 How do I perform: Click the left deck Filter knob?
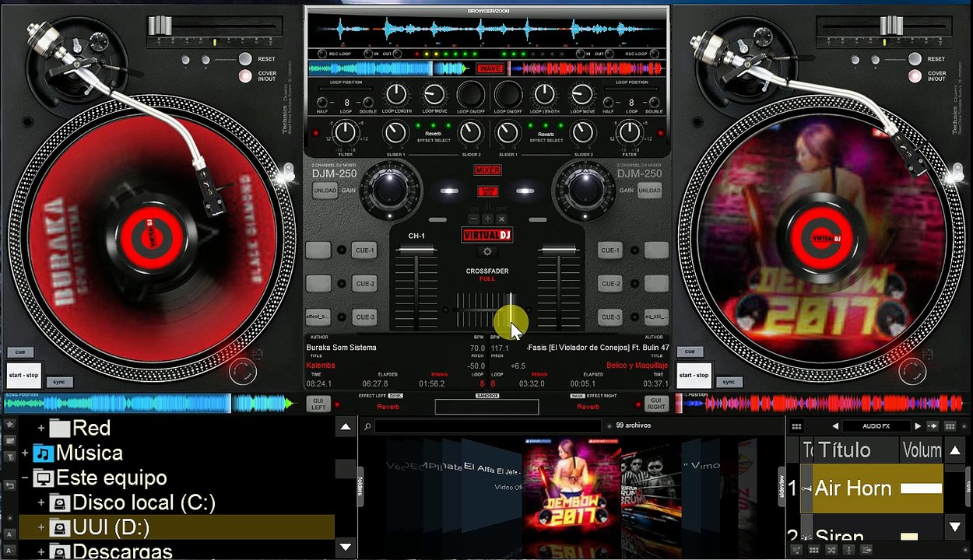346,133
